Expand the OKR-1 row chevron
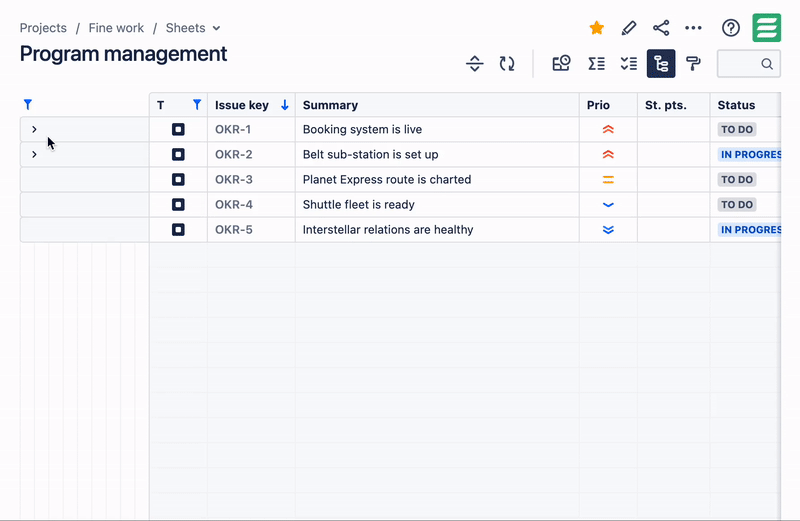This screenshot has height=521, width=800. pyautogui.click(x=34, y=129)
